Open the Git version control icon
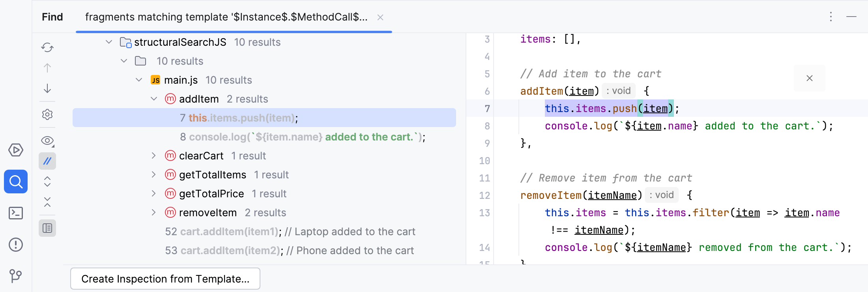This screenshot has width=868, height=292. (x=16, y=275)
